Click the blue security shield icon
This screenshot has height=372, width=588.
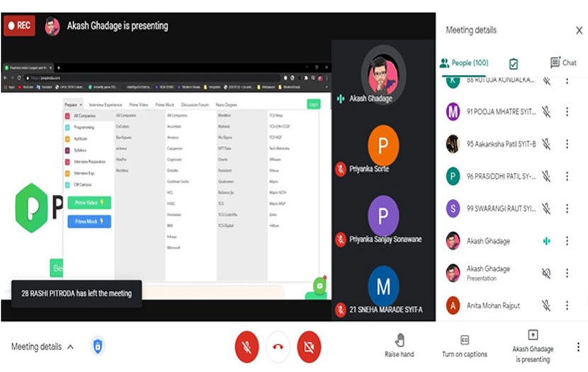(97, 346)
